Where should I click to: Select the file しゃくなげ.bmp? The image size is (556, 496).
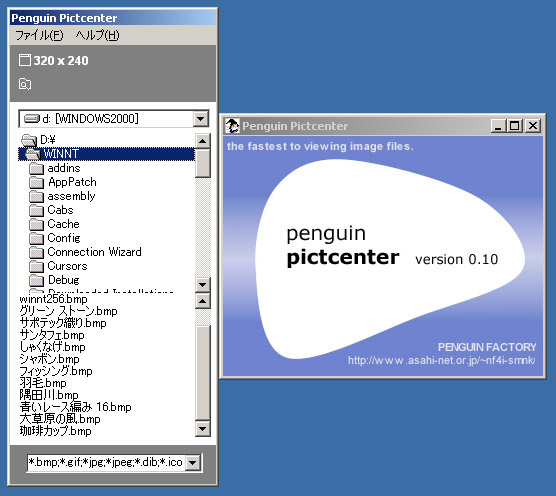[x=52, y=347]
